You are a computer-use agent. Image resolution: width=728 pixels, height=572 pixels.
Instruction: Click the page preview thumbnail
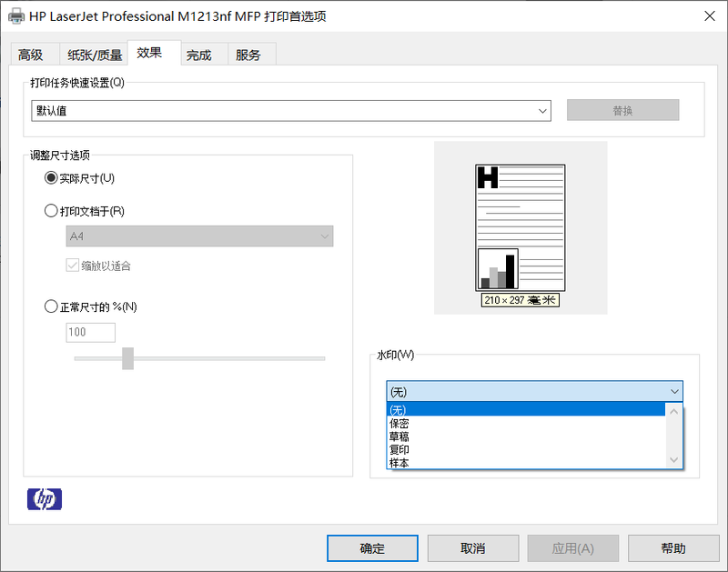(521, 227)
